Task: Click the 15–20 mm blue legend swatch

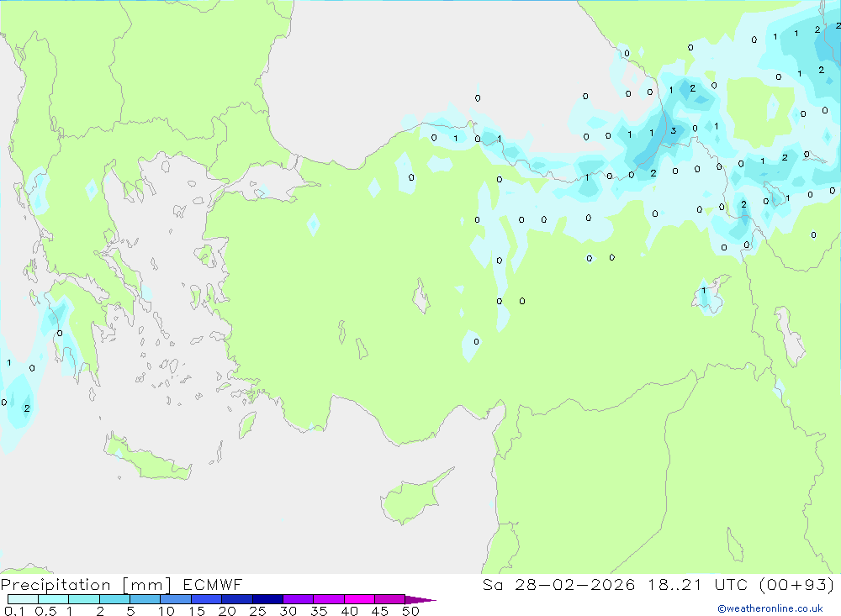Action: (206, 599)
